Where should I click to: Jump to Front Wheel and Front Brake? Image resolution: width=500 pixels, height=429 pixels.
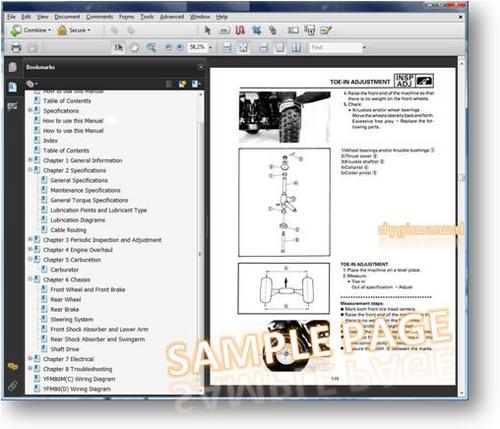(x=88, y=290)
